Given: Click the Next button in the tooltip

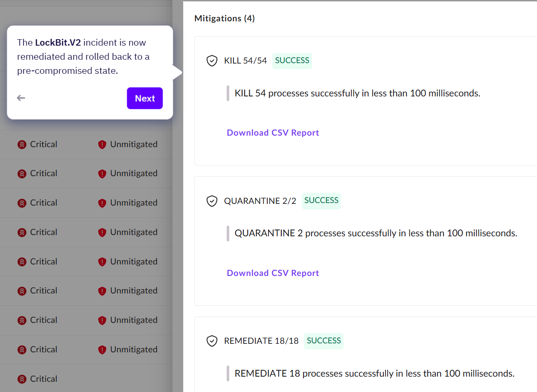Looking at the screenshot, I should tap(145, 98).
